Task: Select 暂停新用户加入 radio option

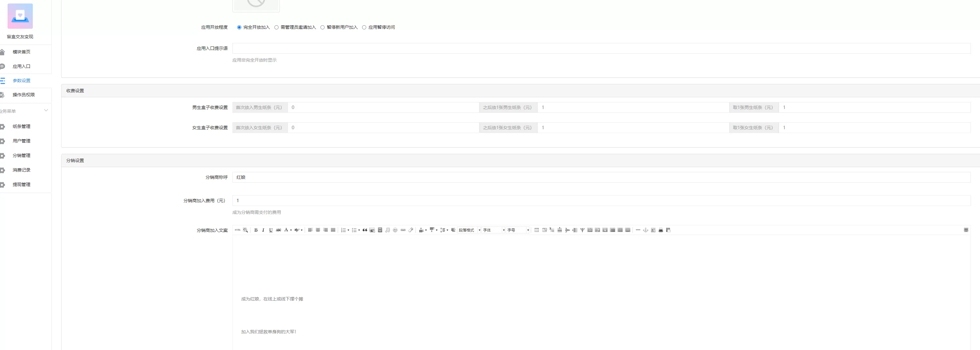Action: (323, 27)
